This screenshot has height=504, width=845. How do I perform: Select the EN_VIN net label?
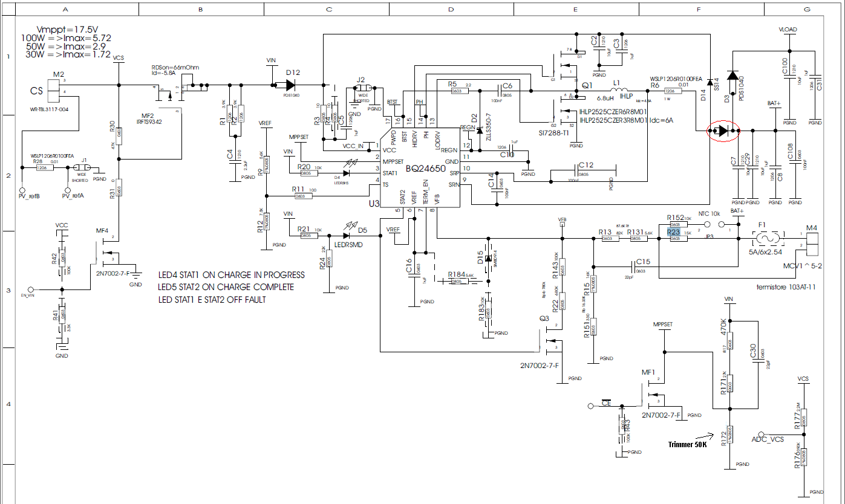[x=28, y=295]
